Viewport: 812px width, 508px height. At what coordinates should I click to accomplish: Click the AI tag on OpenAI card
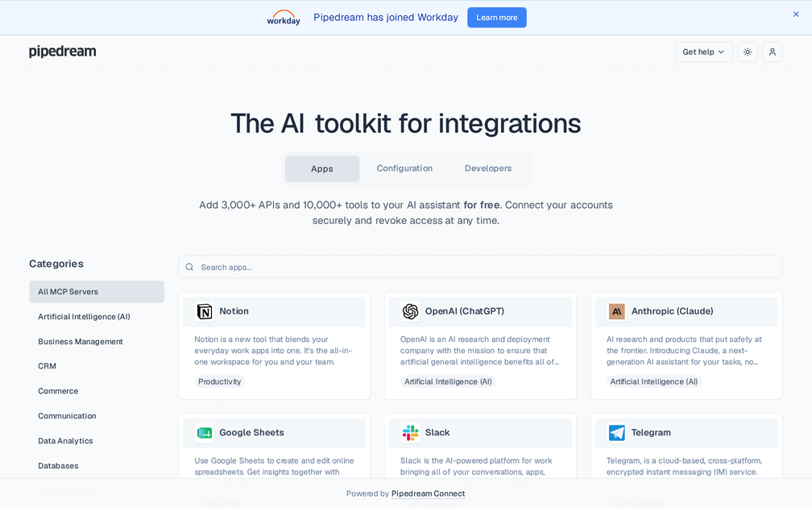tap(448, 381)
